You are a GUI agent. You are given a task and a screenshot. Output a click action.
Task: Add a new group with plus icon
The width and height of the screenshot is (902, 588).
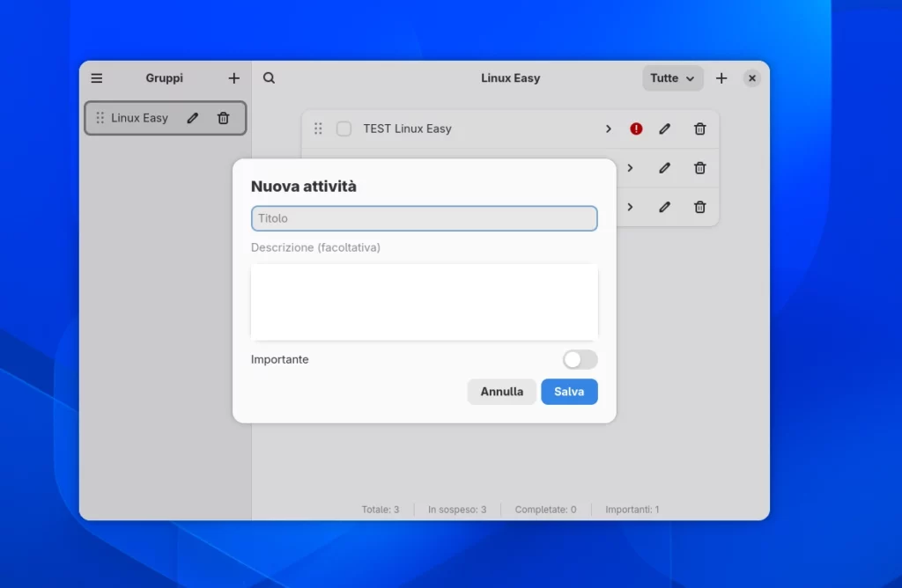[233, 78]
